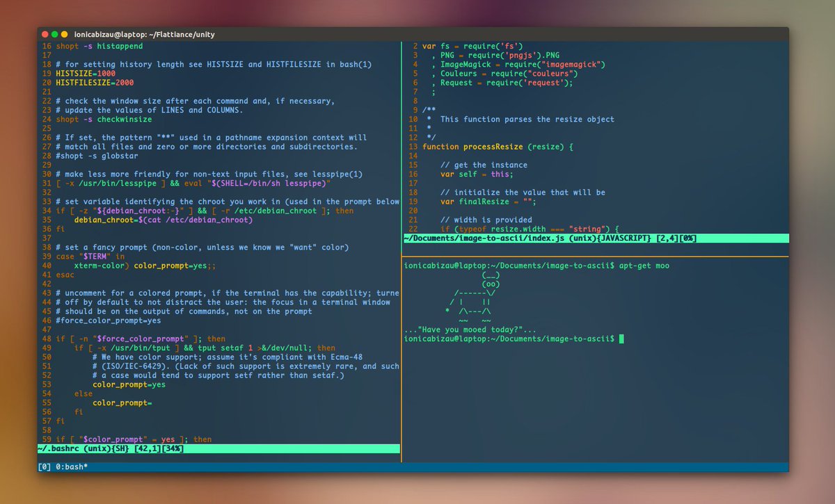Focus the index.js vim status line

click(596, 238)
